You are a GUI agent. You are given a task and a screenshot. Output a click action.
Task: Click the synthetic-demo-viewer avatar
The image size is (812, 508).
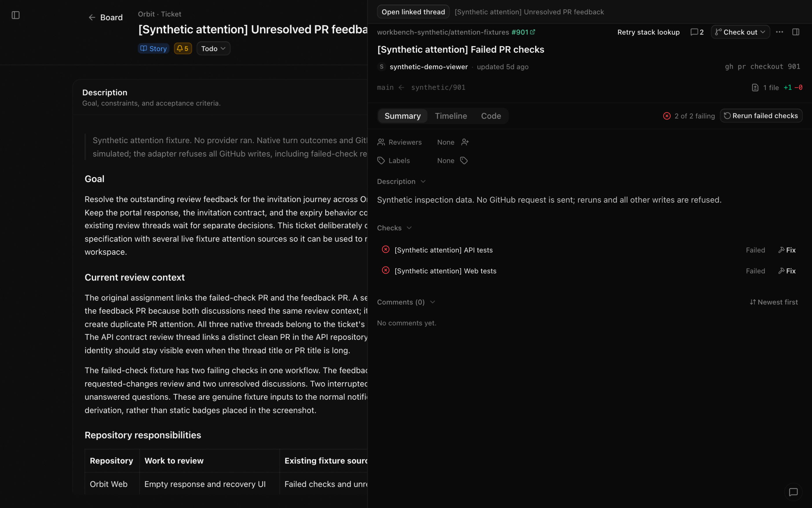click(381, 67)
